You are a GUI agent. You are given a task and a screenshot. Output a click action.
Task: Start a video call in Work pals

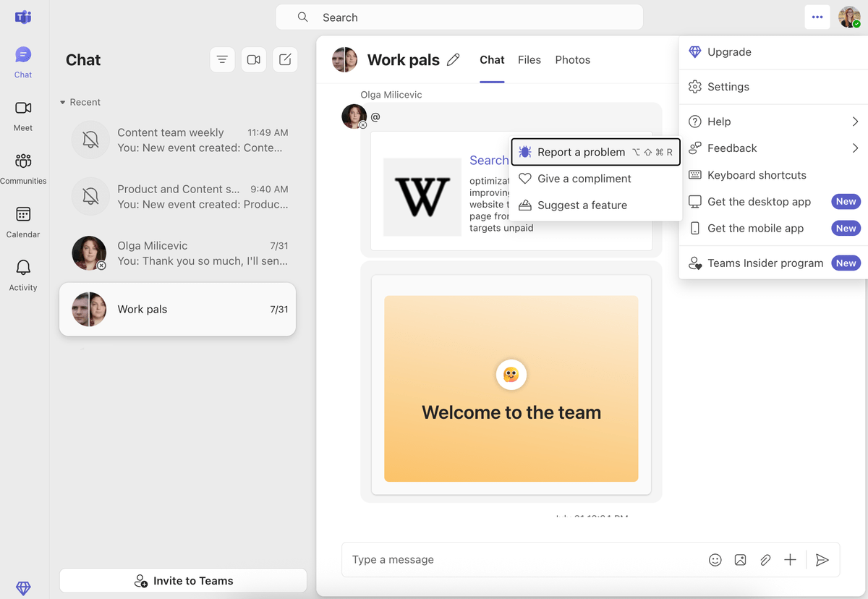(x=253, y=59)
